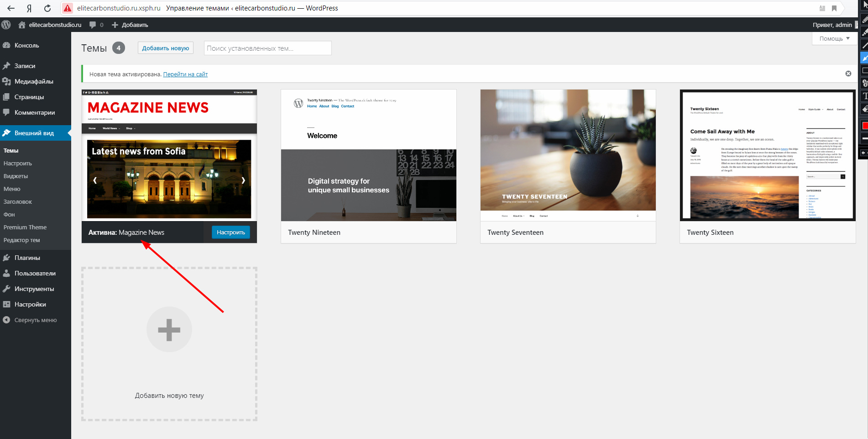Dismiss the theme activated notice
This screenshot has width=868, height=439.
(x=848, y=74)
